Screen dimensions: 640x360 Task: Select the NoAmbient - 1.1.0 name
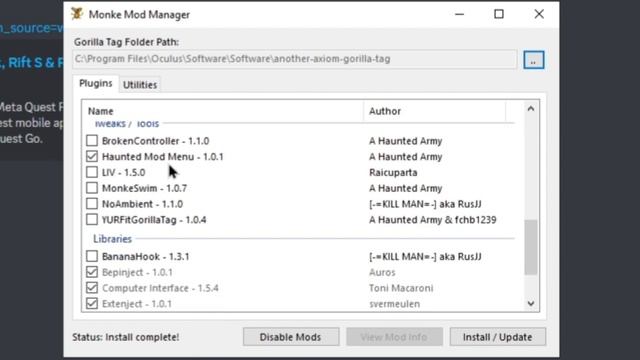pos(142,204)
